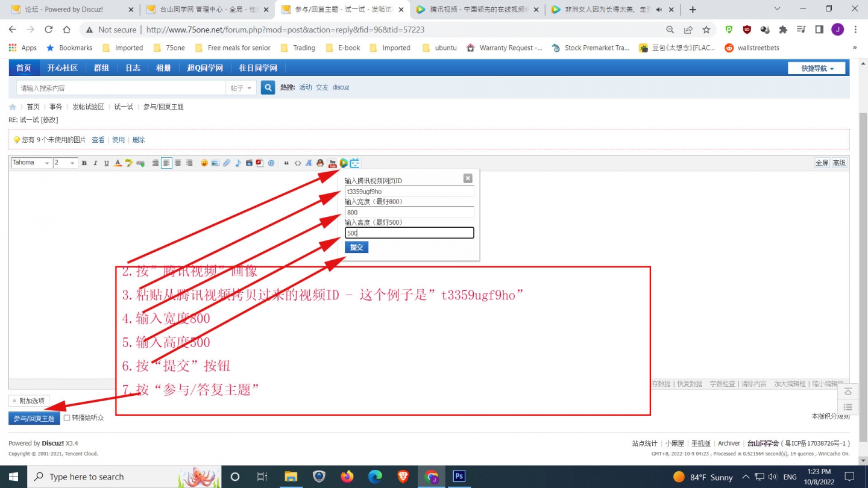Click the blue stylized A toolbar icon
The width and height of the screenshot is (868, 488).
309,163
